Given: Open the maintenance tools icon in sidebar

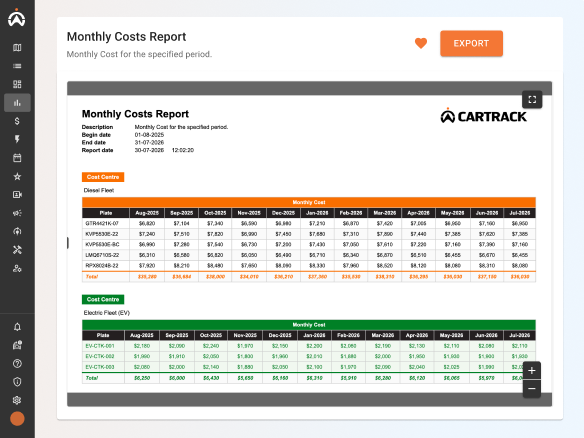Looking at the screenshot, I should coord(17,250).
